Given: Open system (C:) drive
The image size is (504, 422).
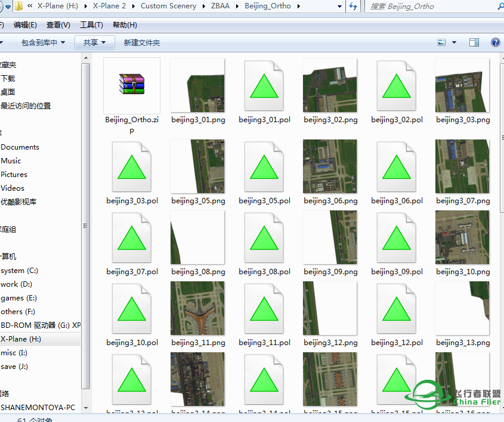Looking at the screenshot, I should point(19,271).
